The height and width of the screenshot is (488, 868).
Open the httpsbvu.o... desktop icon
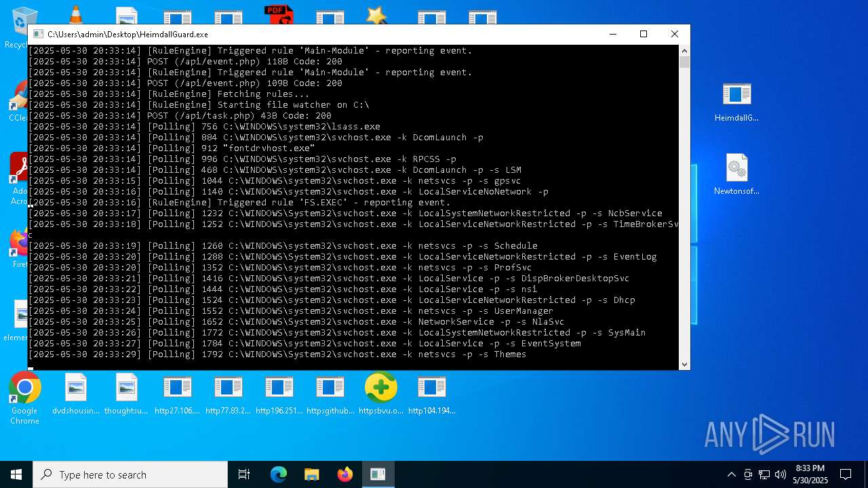coord(380,394)
